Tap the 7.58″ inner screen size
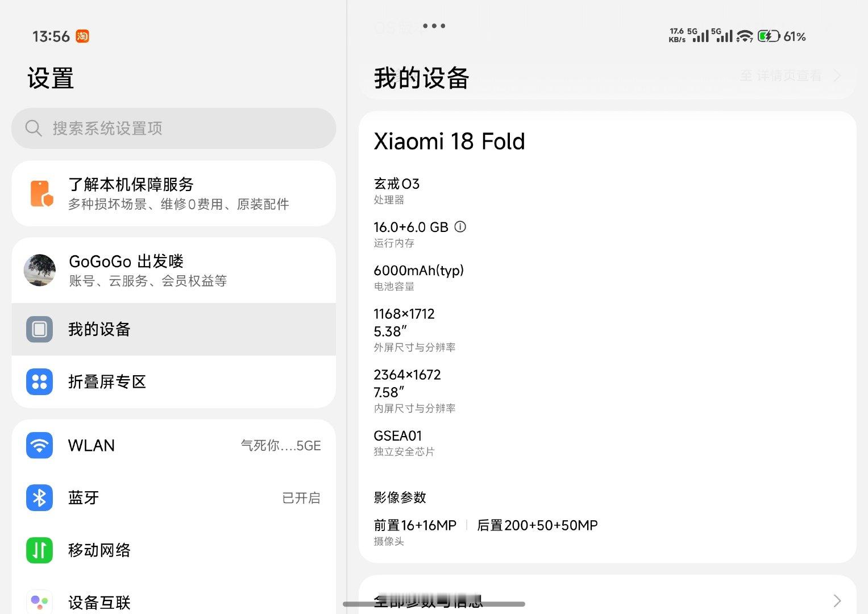Image resolution: width=868 pixels, height=614 pixels. [x=389, y=392]
